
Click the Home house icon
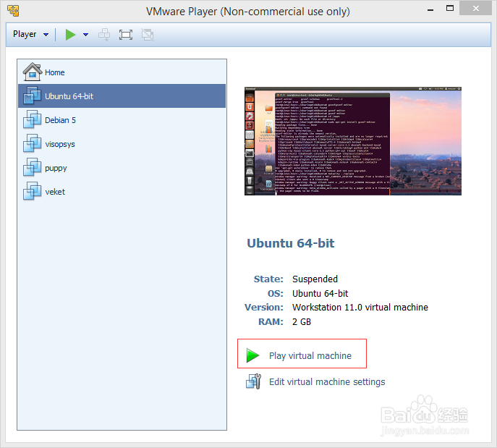[33, 72]
